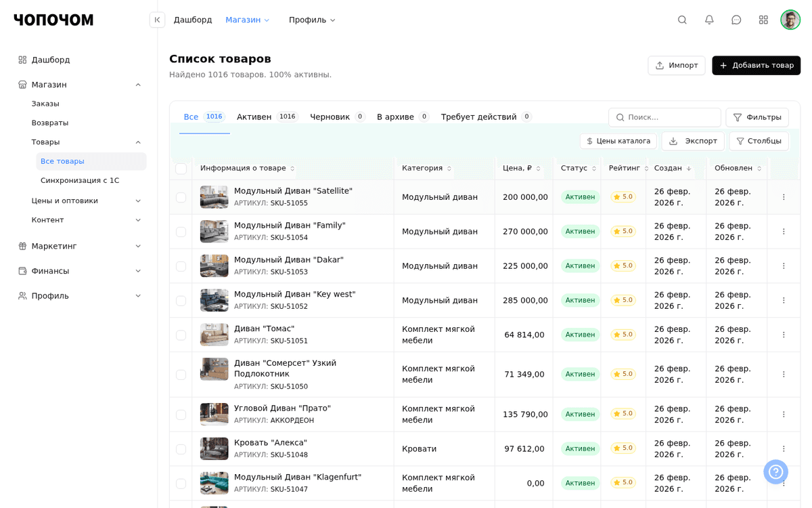Expand the Профиль top navigation dropdown
The height and width of the screenshot is (508, 812).
click(312, 20)
